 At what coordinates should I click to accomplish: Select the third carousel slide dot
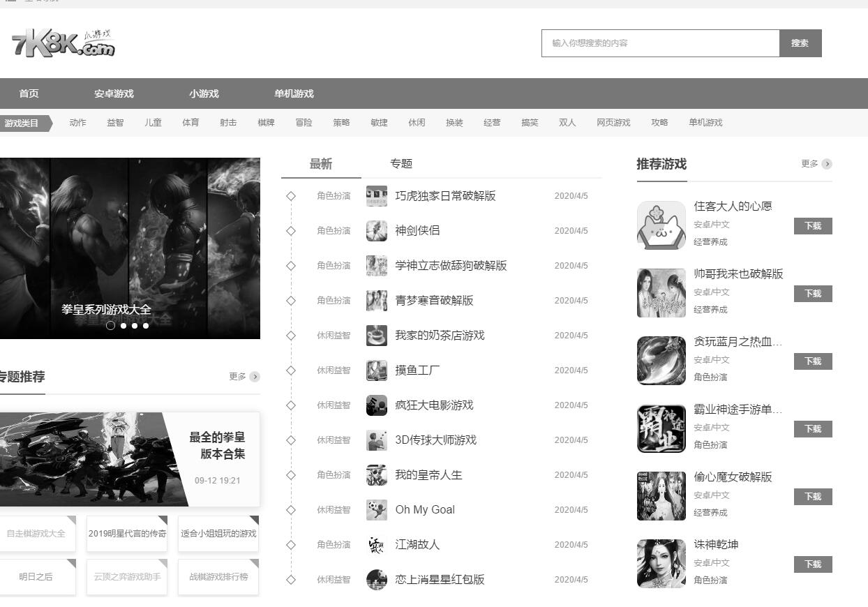135,325
